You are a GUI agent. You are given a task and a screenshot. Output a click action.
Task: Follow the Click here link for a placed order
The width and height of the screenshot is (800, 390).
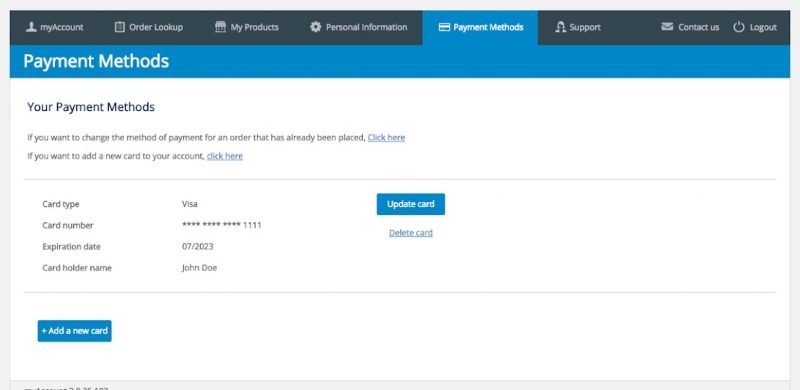click(386, 137)
